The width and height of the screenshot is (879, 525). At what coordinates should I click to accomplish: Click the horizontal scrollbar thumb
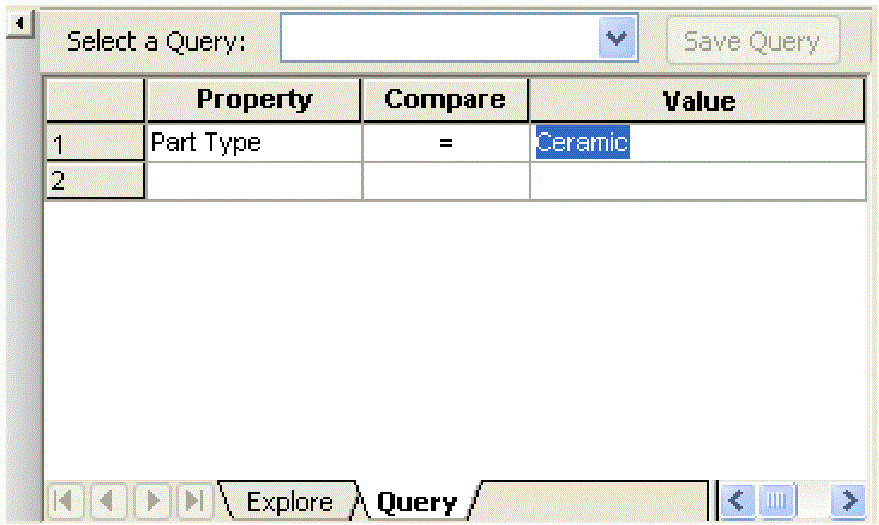(776, 500)
